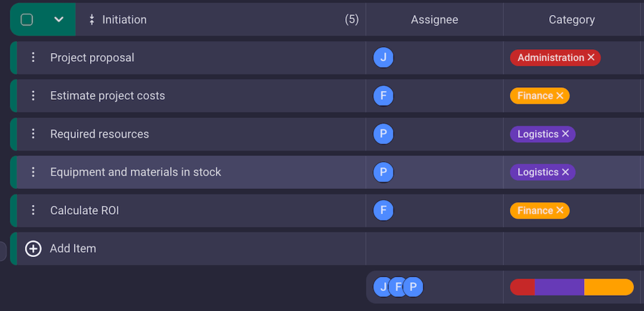Click the plus icon beside Add Item
This screenshot has width=644, height=311.
tap(33, 249)
